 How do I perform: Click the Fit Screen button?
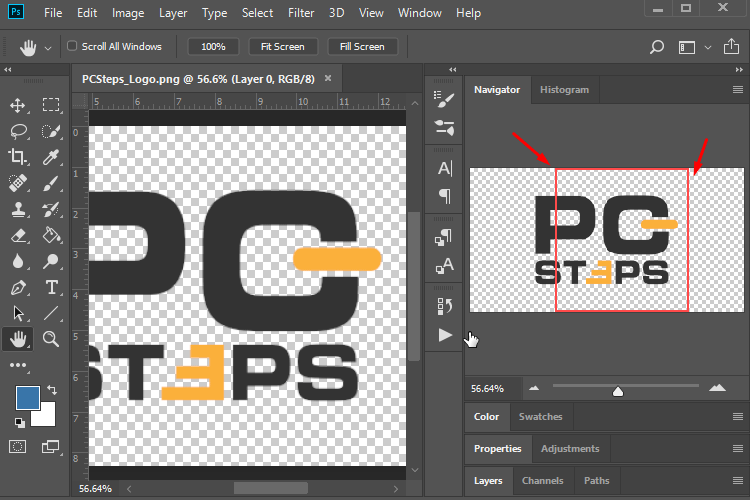click(x=283, y=46)
